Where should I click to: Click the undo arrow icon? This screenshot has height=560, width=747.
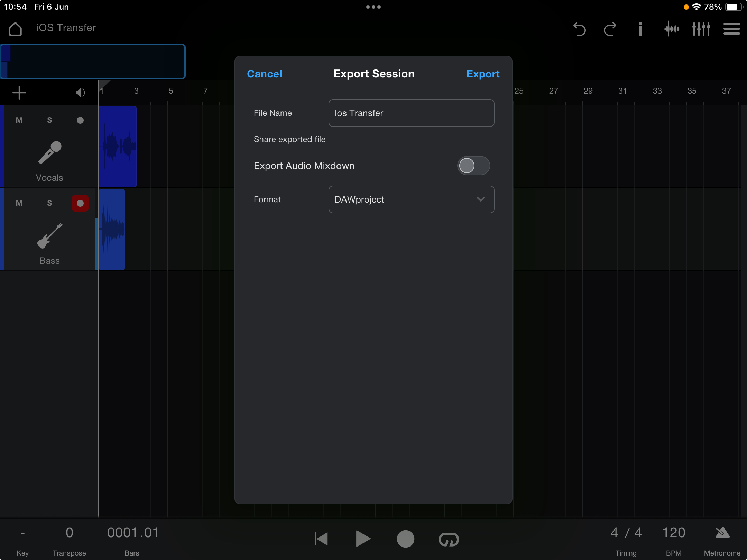pos(579,29)
